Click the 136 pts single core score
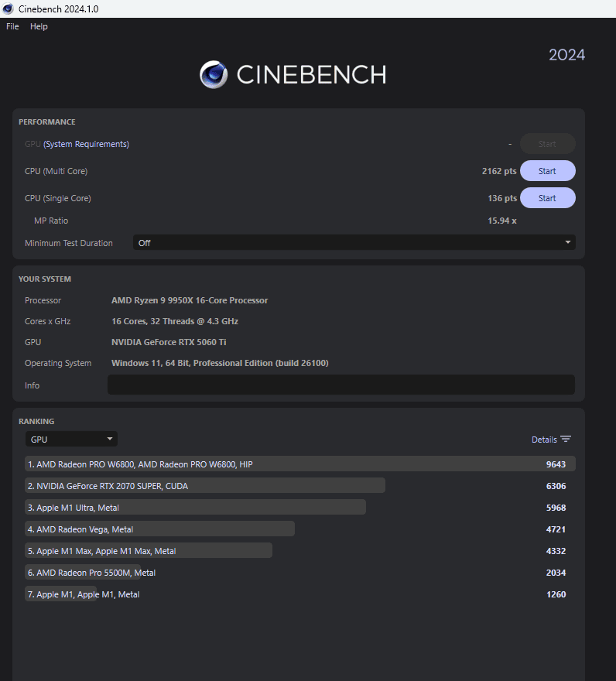Viewport: 616px width, 681px height. tap(502, 198)
